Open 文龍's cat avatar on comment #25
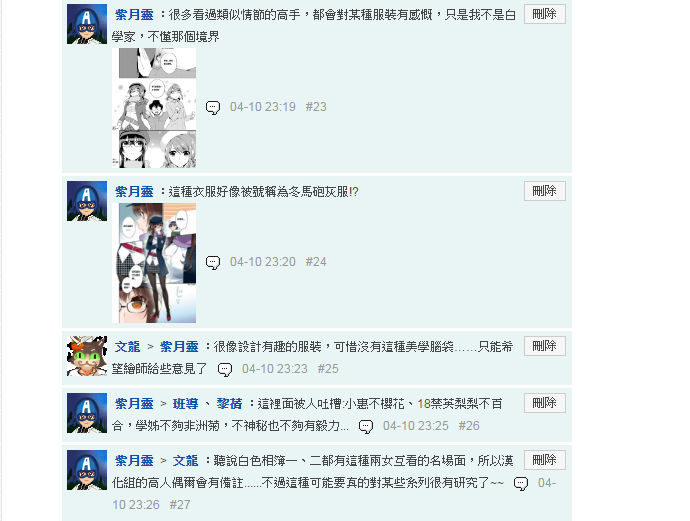Image resolution: width=690 pixels, height=521 pixels. (87, 356)
